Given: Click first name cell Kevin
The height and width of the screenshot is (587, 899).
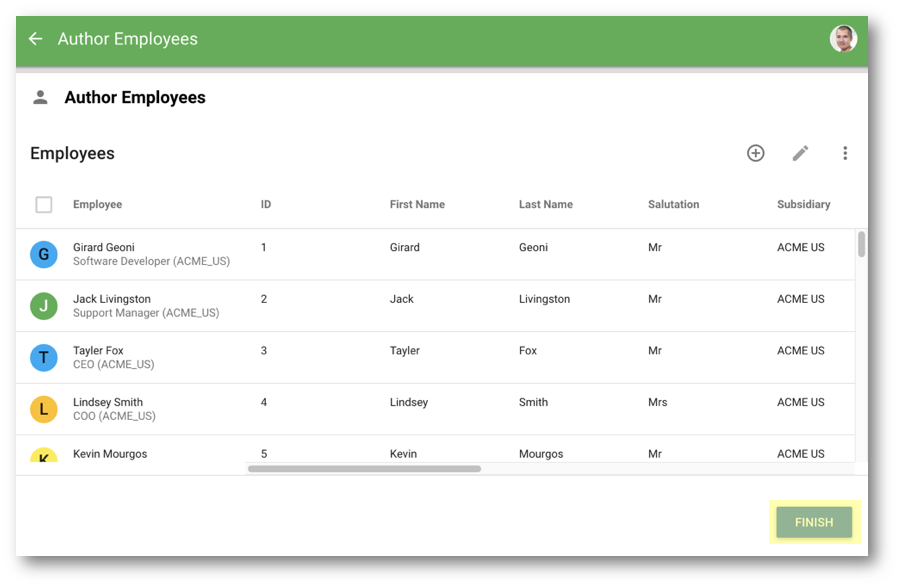Looking at the screenshot, I should coord(403,454).
